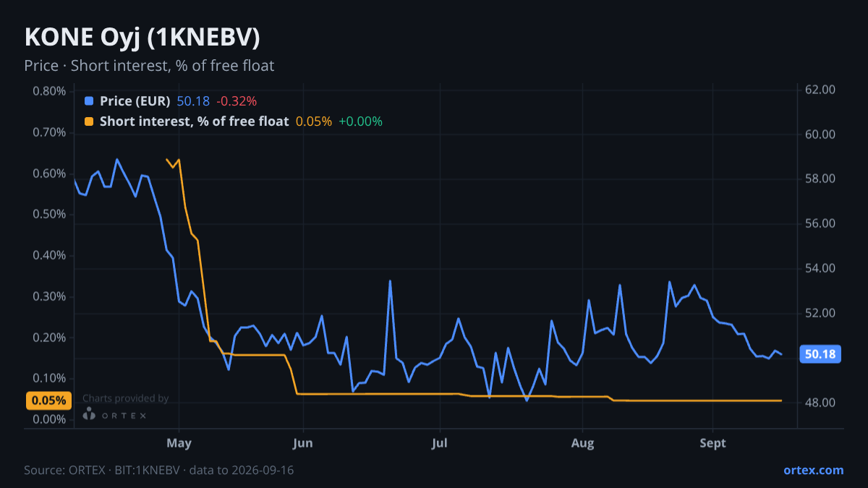This screenshot has height=488, width=868.
Task: Click the 0.30% left axis label
Action: [x=49, y=297]
